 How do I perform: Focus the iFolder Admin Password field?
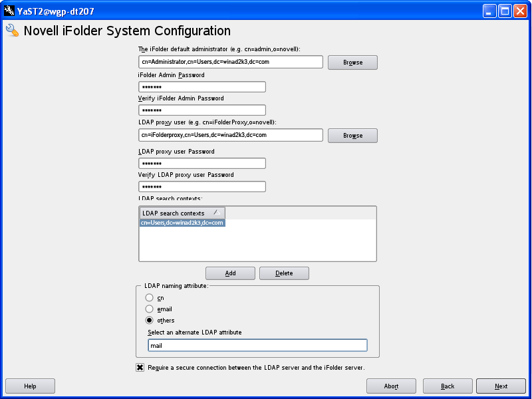(202, 87)
